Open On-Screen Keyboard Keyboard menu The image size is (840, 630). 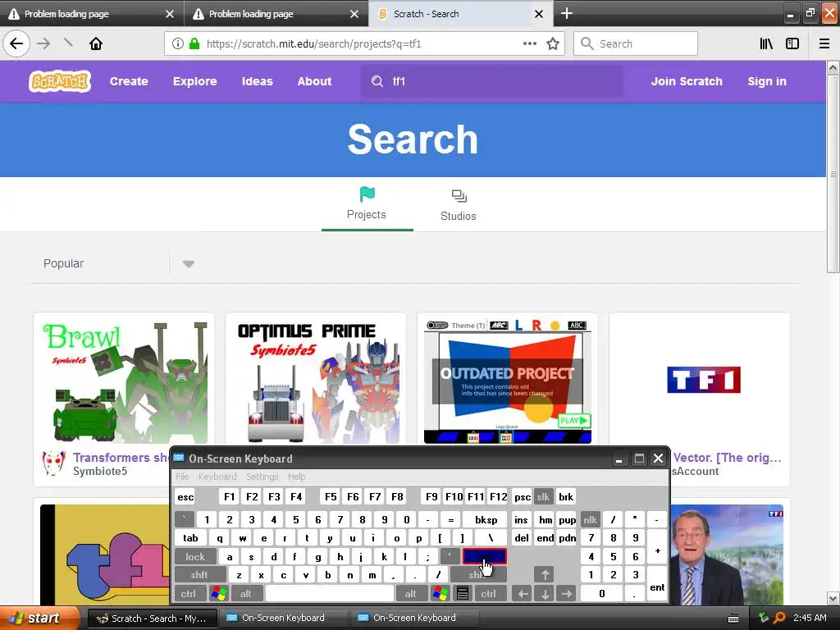217,477
